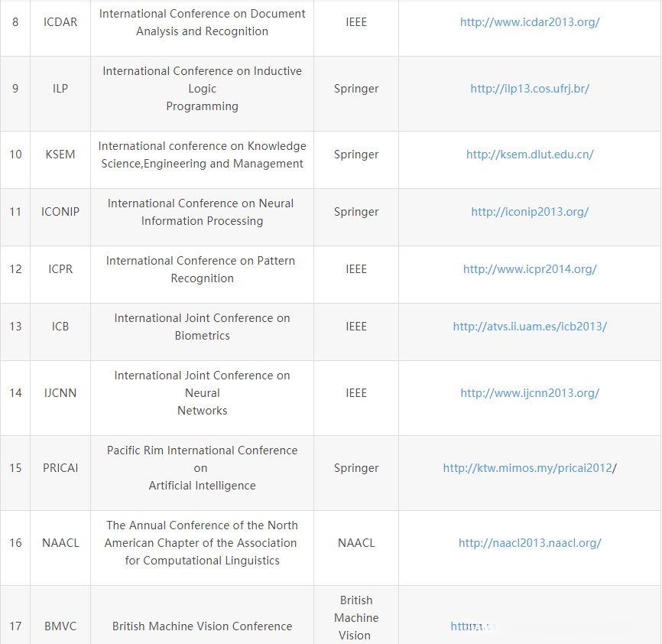This screenshot has height=644, width=662.
Task: Select the BMVC abbreviation cell
Action: (60, 626)
